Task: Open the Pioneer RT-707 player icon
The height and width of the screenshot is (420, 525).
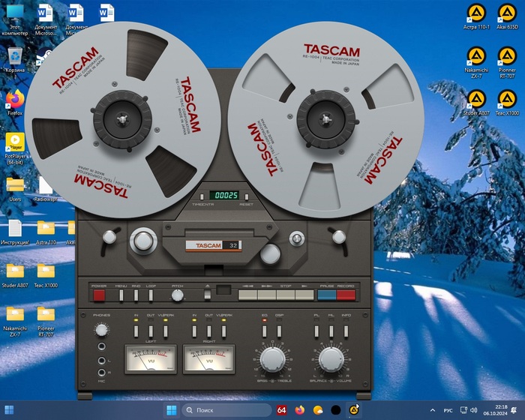Action: 506,55
